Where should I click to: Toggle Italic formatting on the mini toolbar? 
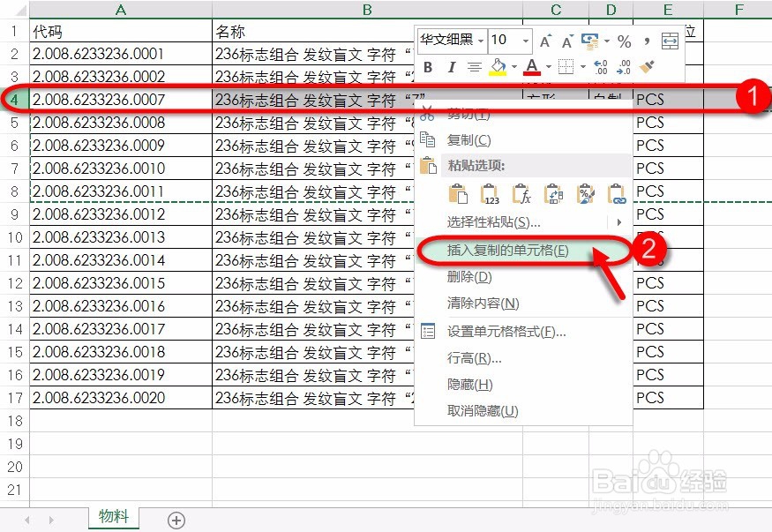coord(452,67)
